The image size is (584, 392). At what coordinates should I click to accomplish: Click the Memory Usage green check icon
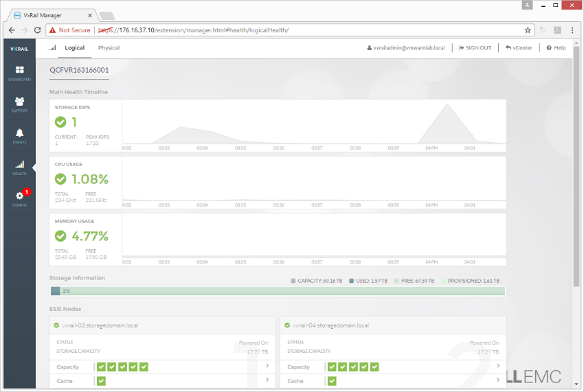60,236
